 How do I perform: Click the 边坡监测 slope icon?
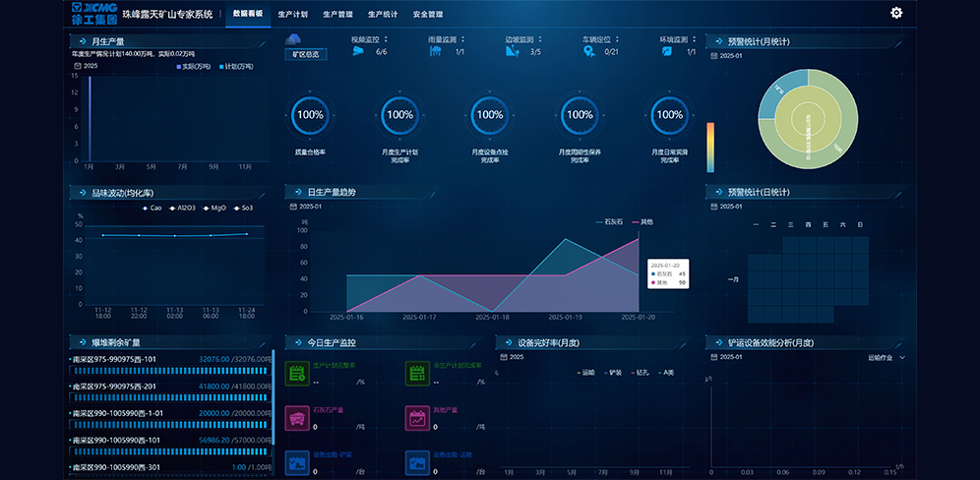pyautogui.click(x=512, y=51)
